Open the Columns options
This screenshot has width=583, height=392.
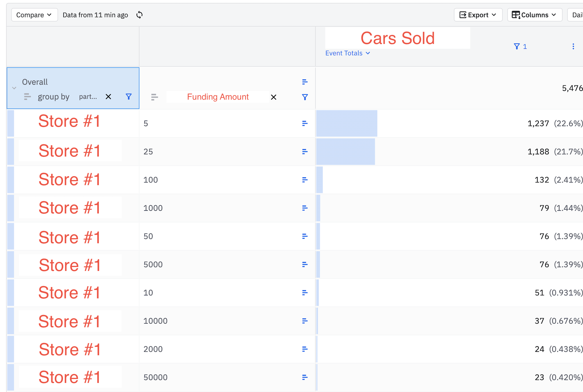[x=534, y=15]
